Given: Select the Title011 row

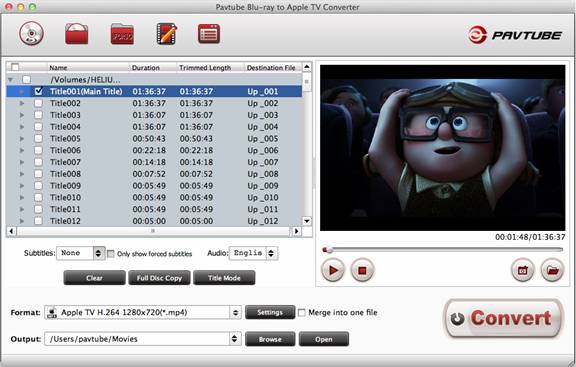Looking at the screenshot, I should (154, 209).
